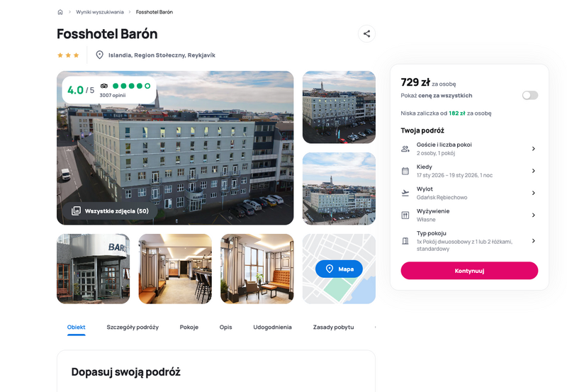Viewport: 567px width, 392px height.
Task: Switch to Szczegóły podróży tab
Action: [133, 327]
